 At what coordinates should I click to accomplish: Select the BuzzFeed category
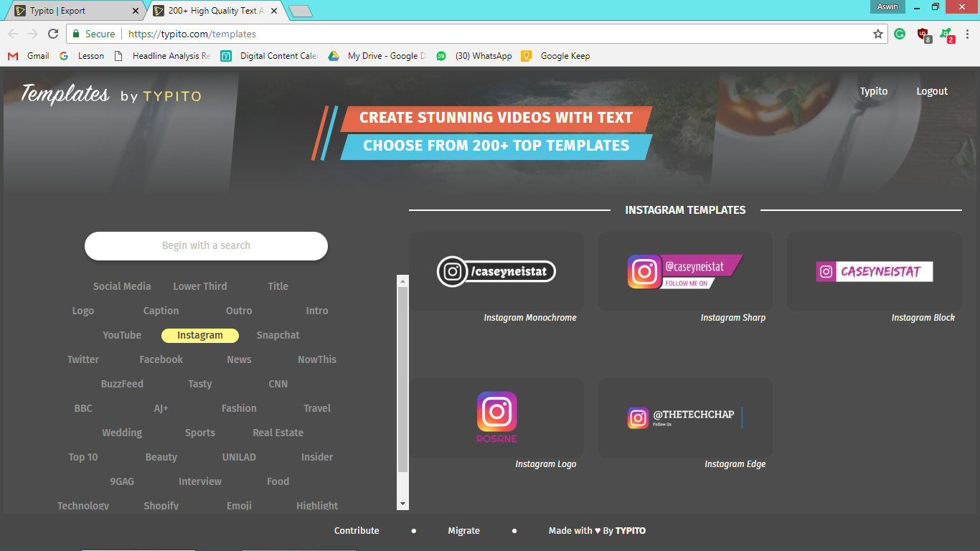click(x=122, y=384)
